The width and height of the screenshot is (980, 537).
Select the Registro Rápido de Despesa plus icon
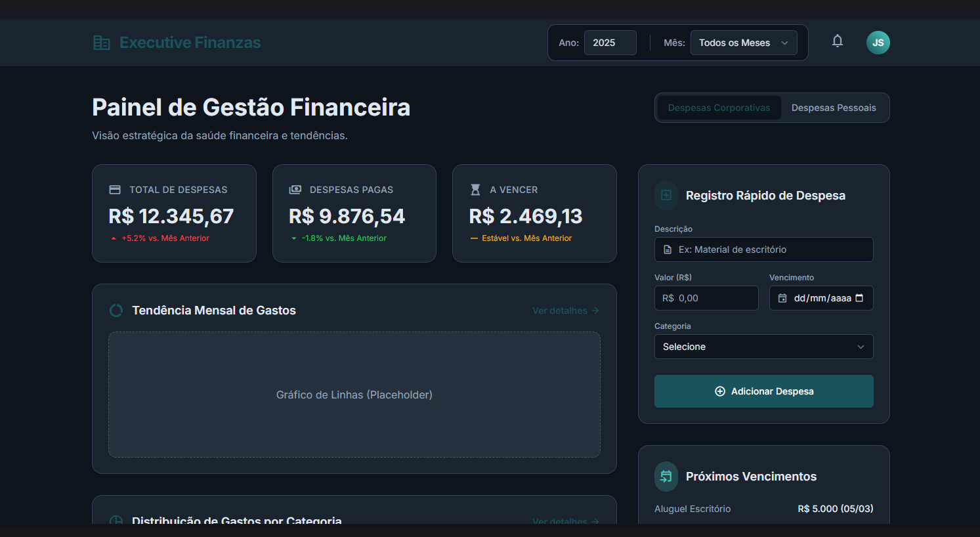click(x=666, y=195)
